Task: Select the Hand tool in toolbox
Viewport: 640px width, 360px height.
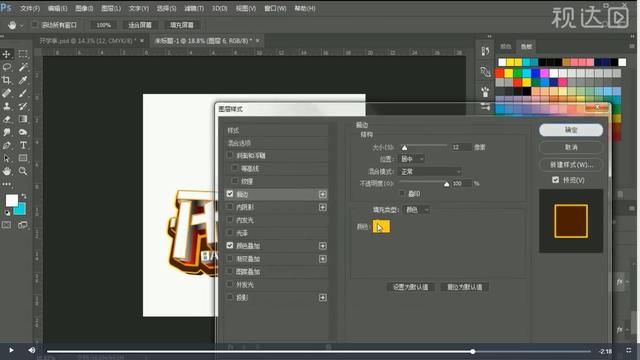Action: pyautogui.click(x=7, y=171)
